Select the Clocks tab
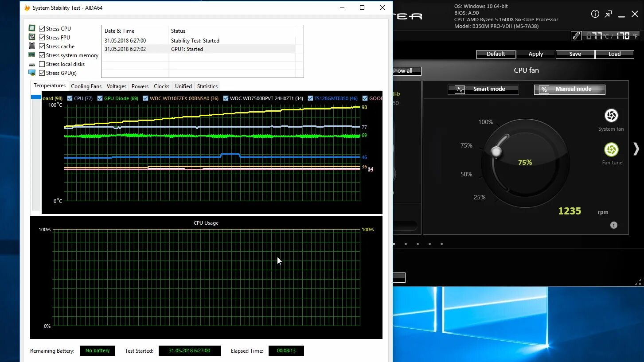 [161, 86]
